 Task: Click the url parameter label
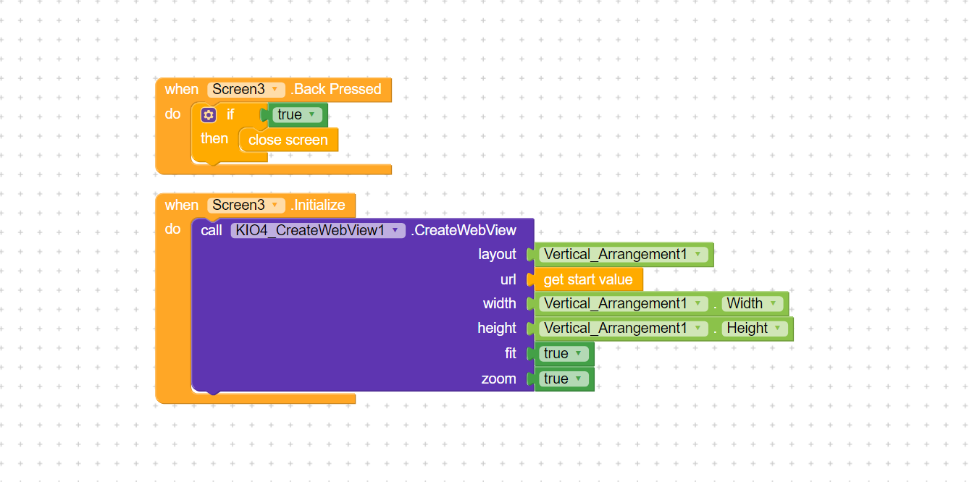(x=508, y=279)
